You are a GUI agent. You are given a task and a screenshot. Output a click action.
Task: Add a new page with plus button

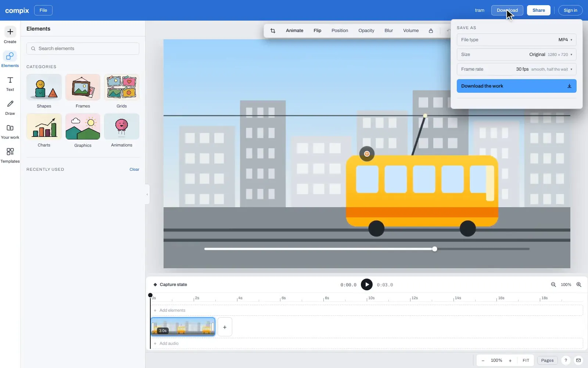(x=225, y=327)
